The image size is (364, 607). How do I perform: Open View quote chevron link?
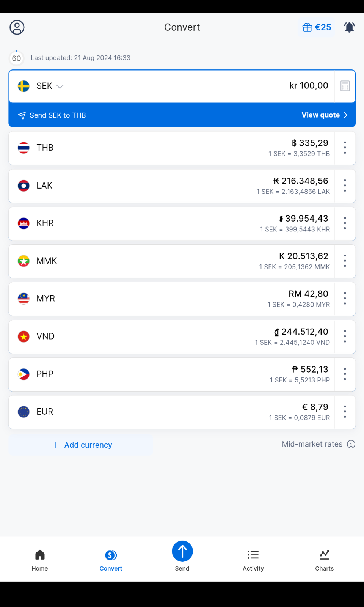click(x=324, y=115)
